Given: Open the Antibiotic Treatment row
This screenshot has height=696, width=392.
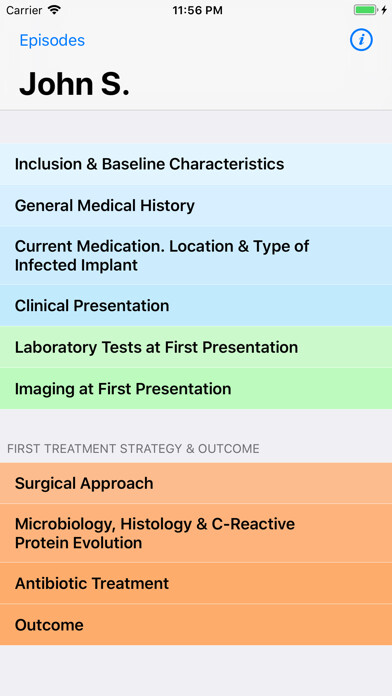Looking at the screenshot, I should (x=196, y=583).
